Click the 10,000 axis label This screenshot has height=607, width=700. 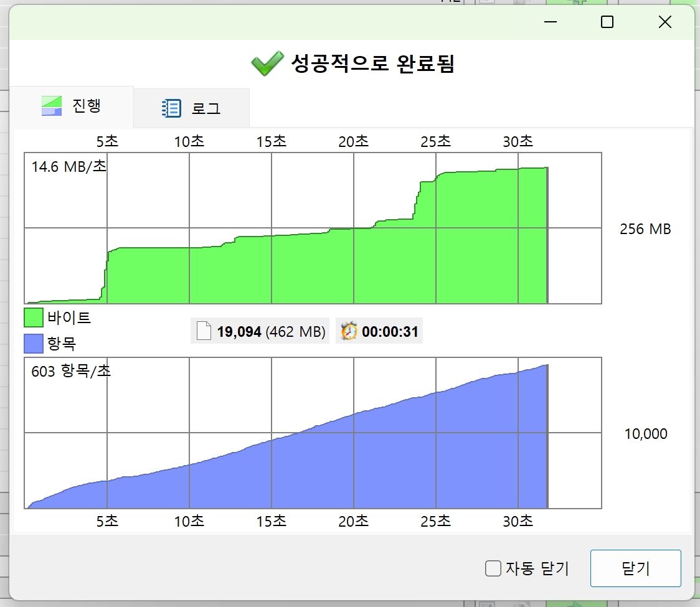(646, 434)
